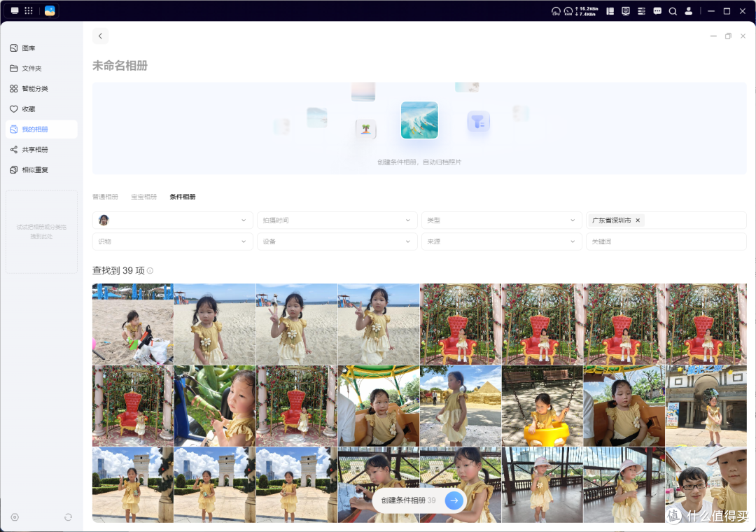Open CPU usage gauge in top bar
Image resolution: width=756 pixels, height=532 pixels.
click(x=556, y=11)
